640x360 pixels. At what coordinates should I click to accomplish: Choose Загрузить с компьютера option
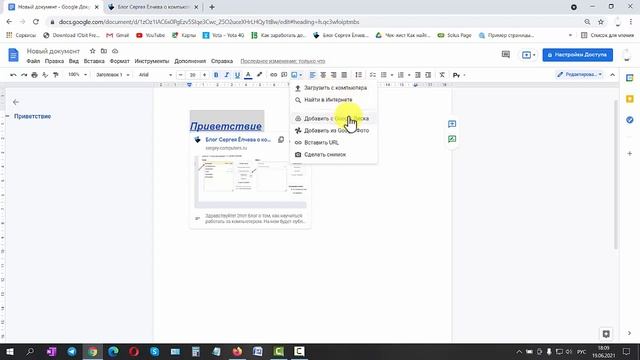[x=333, y=88]
